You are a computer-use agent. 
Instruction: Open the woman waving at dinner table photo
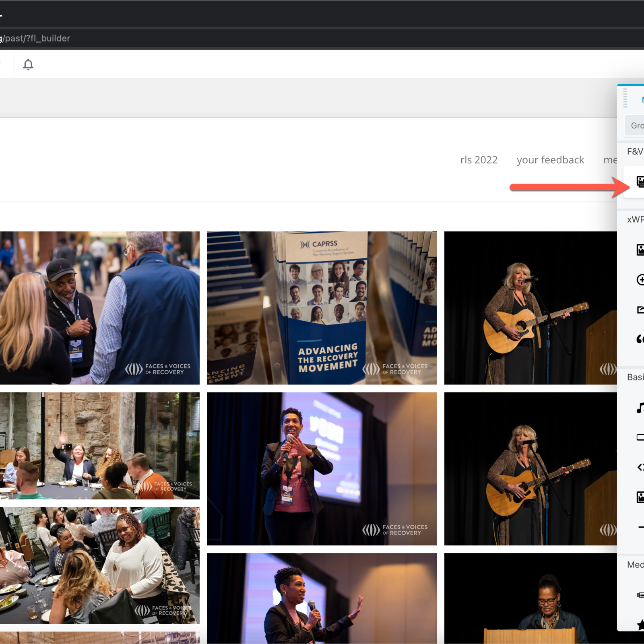(x=99, y=446)
